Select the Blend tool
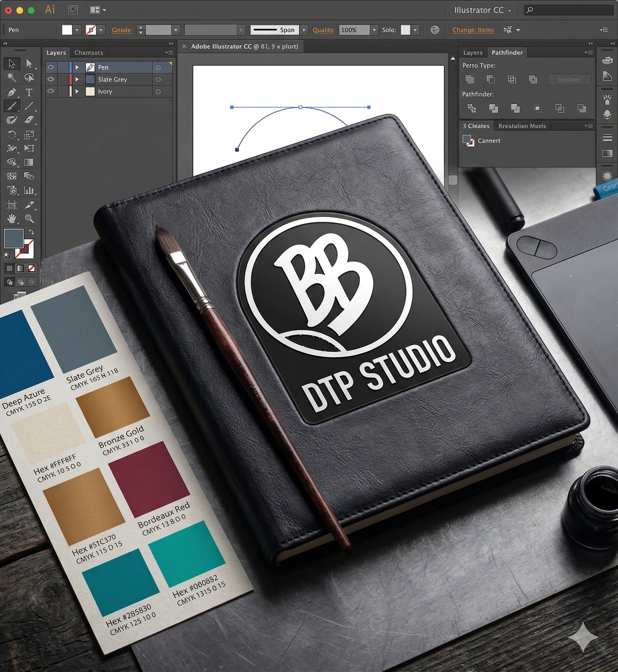This screenshot has height=672, width=618. coord(29,176)
